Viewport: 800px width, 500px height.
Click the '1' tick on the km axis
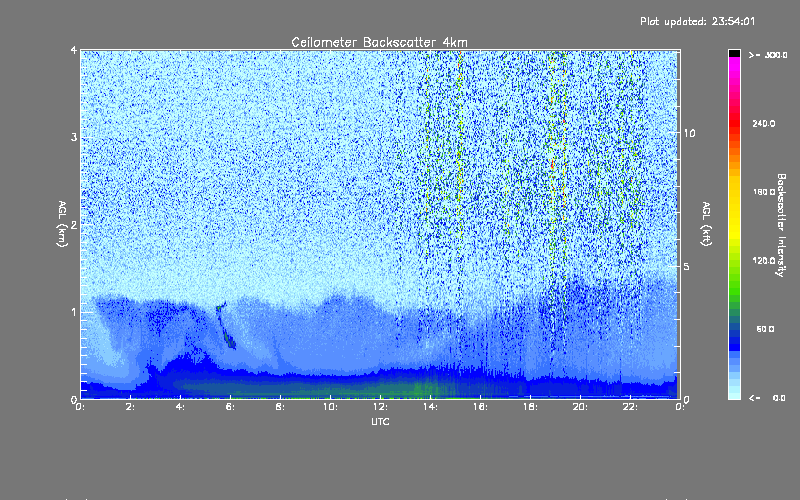[x=74, y=312]
